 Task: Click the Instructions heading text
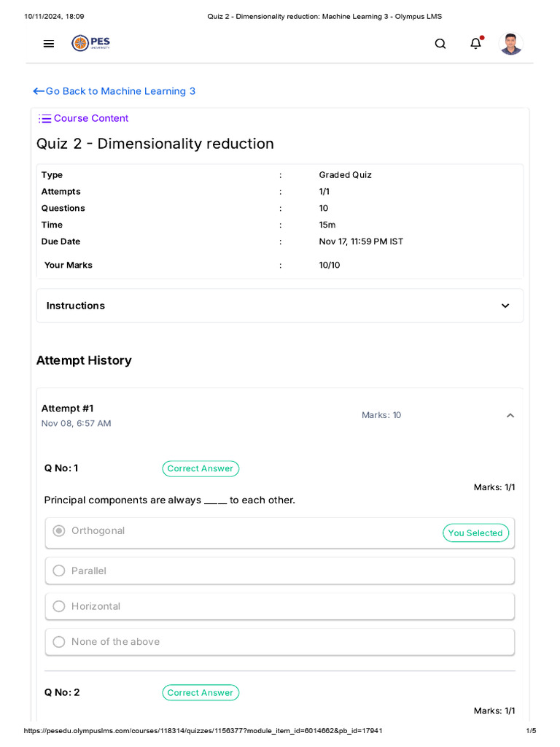(x=76, y=306)
